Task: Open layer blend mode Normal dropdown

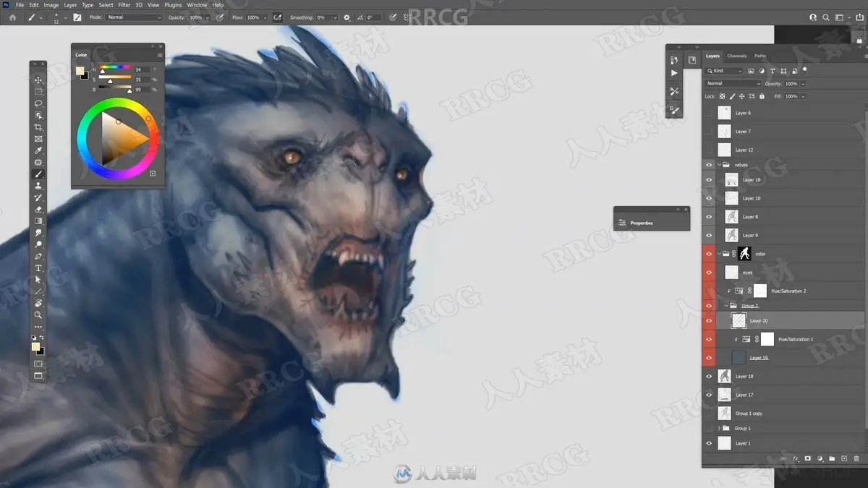Action: pyautogui.click(x=733, y=84)
